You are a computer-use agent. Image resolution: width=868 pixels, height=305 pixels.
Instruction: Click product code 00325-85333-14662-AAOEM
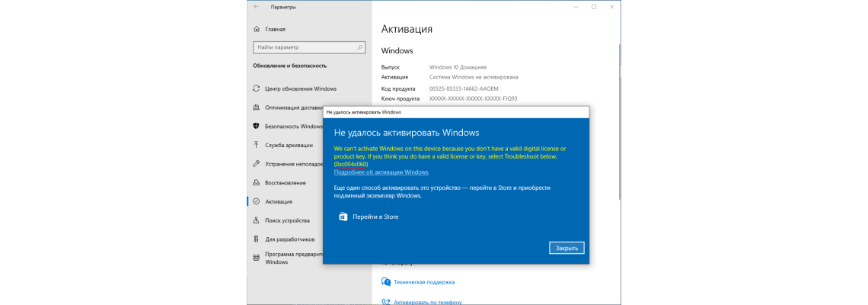[465, 88]
